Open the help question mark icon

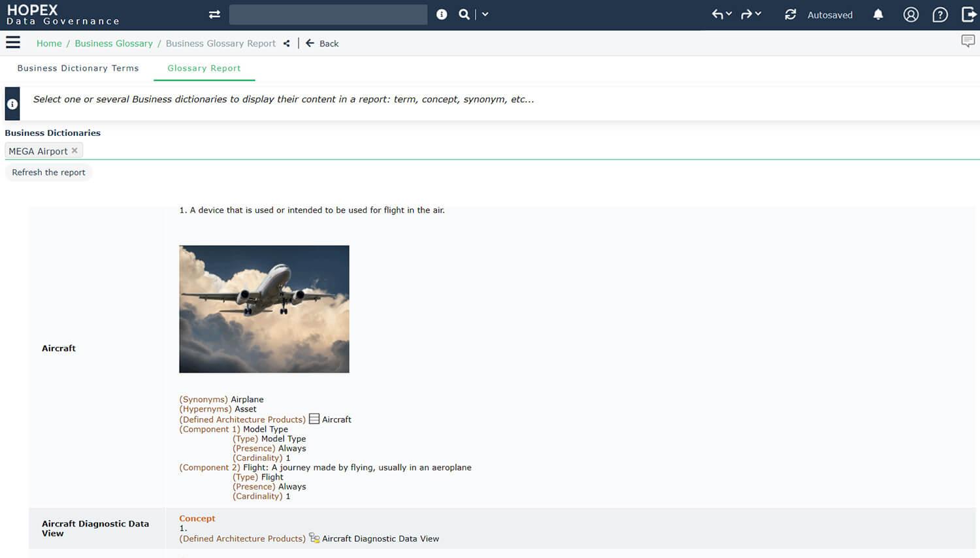tap(939, 14)
